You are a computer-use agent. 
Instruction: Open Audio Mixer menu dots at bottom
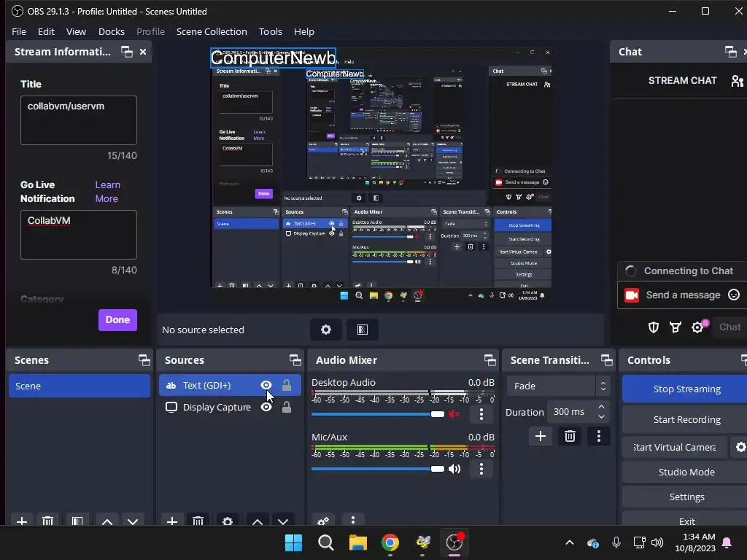pos(353,521)
